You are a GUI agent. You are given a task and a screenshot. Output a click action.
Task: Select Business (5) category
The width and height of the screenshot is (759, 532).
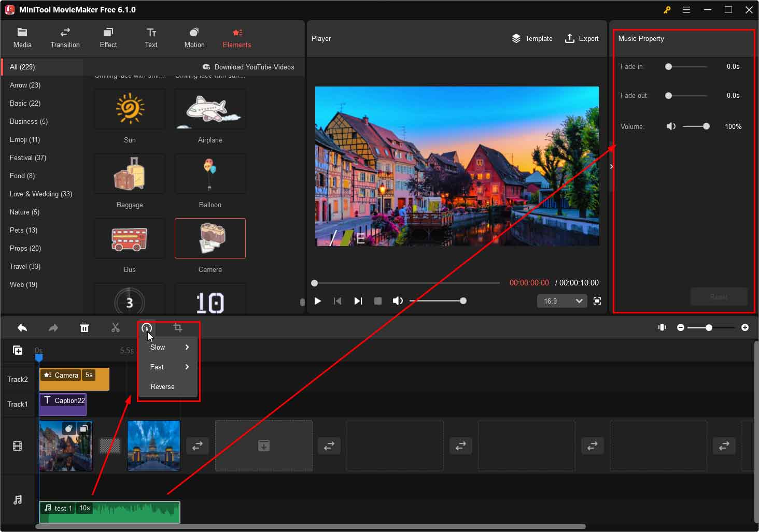click(x=41, y=121)
